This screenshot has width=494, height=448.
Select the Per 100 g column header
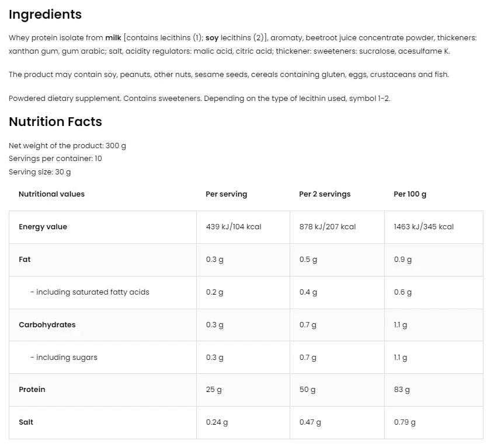coord(410,194)
